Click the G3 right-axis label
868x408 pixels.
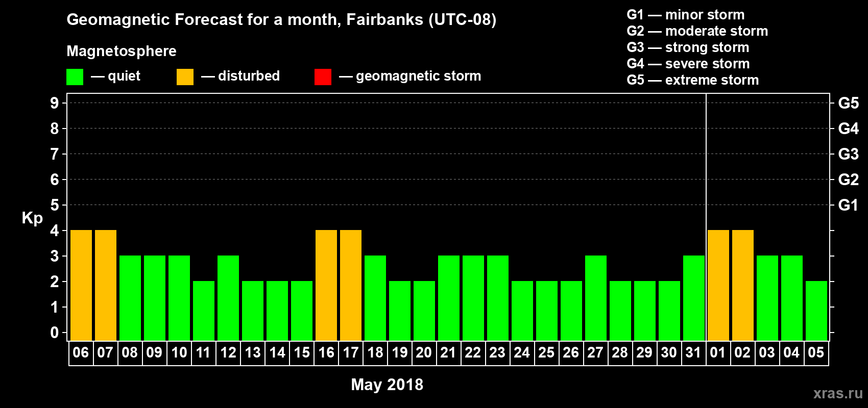(849, 154)
